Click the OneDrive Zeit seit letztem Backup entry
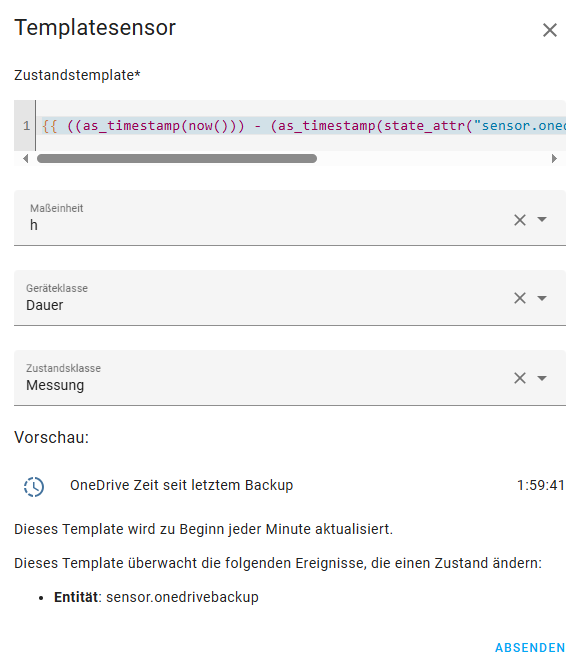The height and width of the screenshot is (660, 580). click(181, 485)
